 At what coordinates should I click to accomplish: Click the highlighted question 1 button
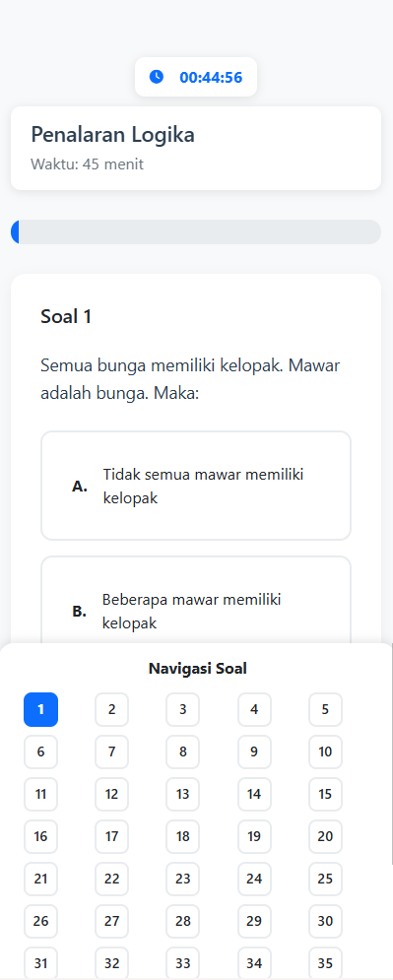point(40,709)
